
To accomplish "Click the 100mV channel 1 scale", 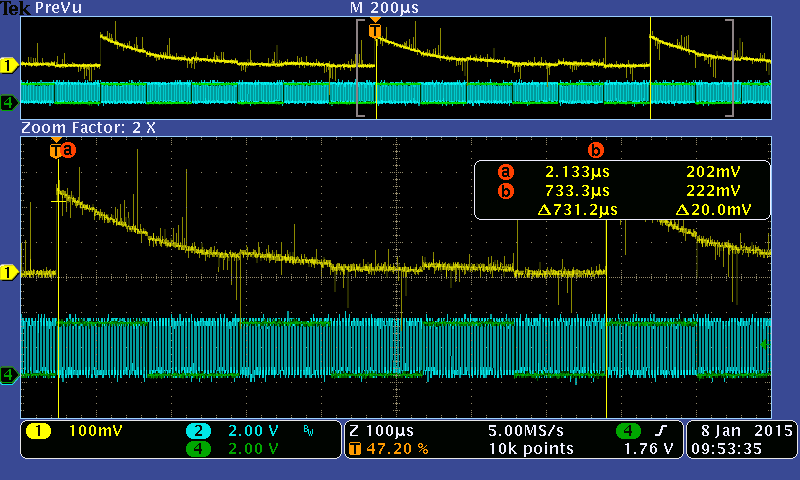I will click(x=95, y=431).
